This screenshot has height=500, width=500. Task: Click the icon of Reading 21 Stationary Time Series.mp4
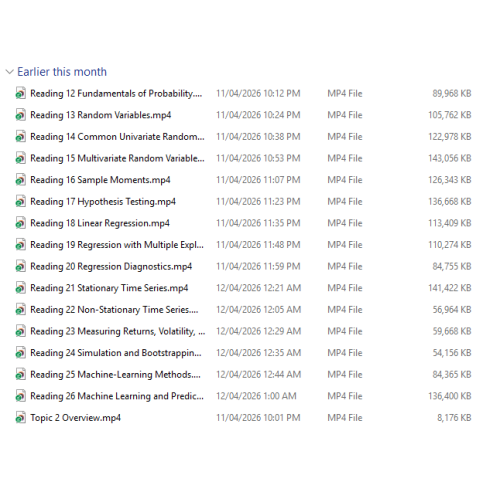(20, 288)
